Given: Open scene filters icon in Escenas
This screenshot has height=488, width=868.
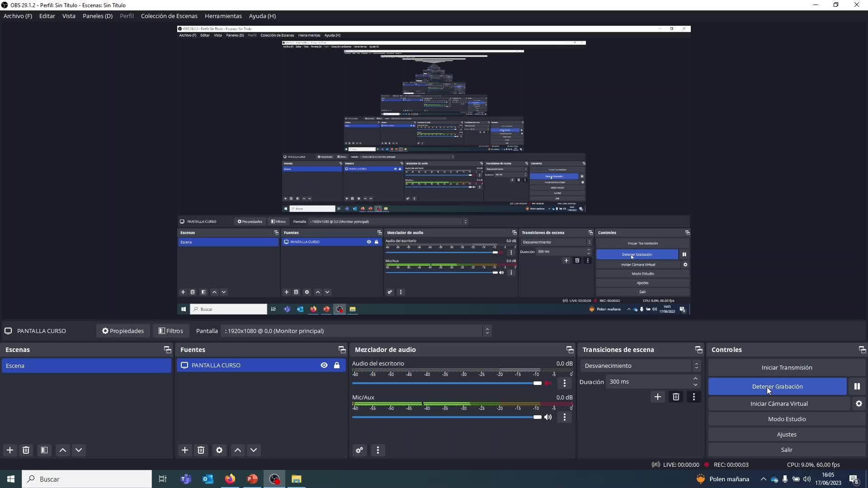Looking at the screenshot, I should click(x=44, y=450).
